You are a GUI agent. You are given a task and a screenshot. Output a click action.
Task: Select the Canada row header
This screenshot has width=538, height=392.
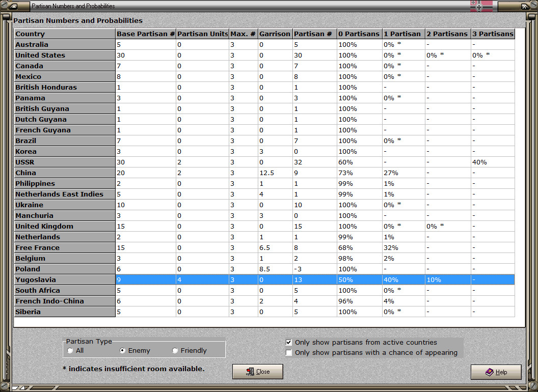(x=65, y=66)
